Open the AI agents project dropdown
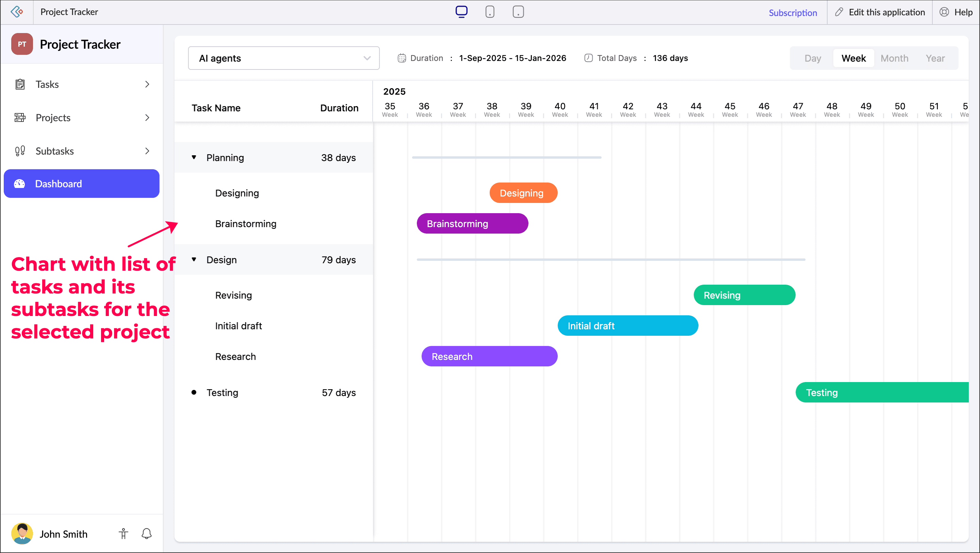Image resolution: width=980 pixels, height=553 pixels. coord(283,58)
